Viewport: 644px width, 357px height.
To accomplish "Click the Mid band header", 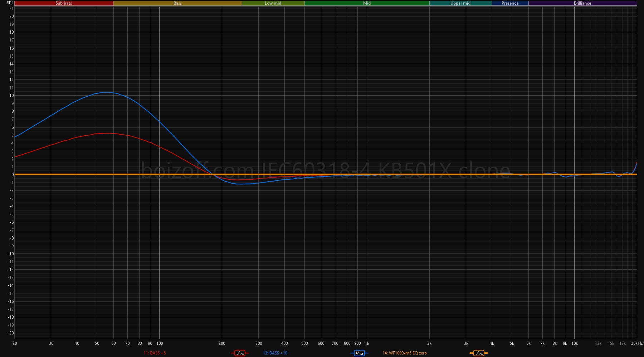I will [x=367, y=3].
